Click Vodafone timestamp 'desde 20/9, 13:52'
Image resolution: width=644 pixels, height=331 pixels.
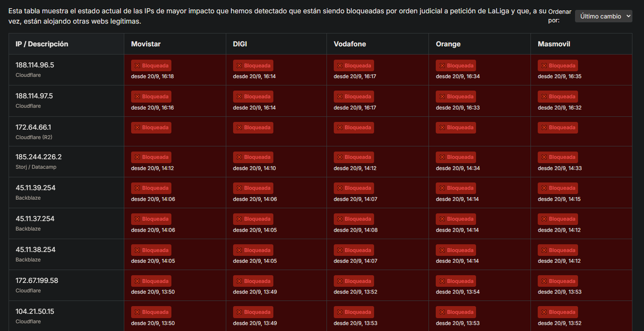356,292
